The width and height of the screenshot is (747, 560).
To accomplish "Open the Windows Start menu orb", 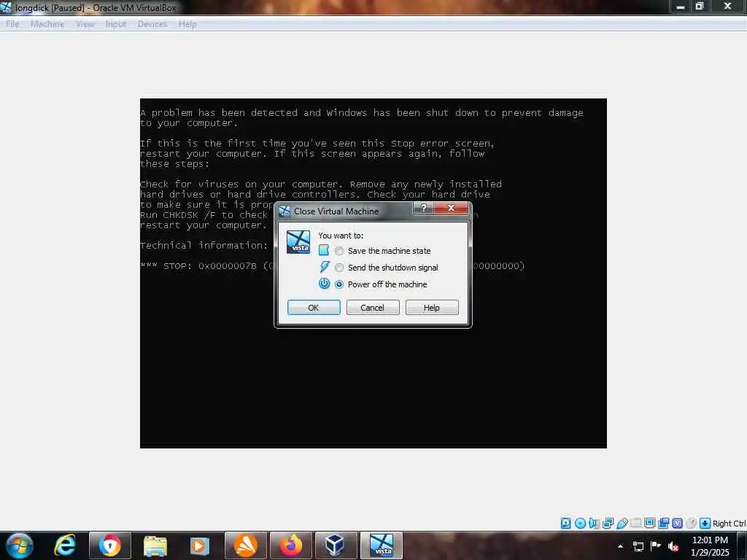I will (20, 545).
